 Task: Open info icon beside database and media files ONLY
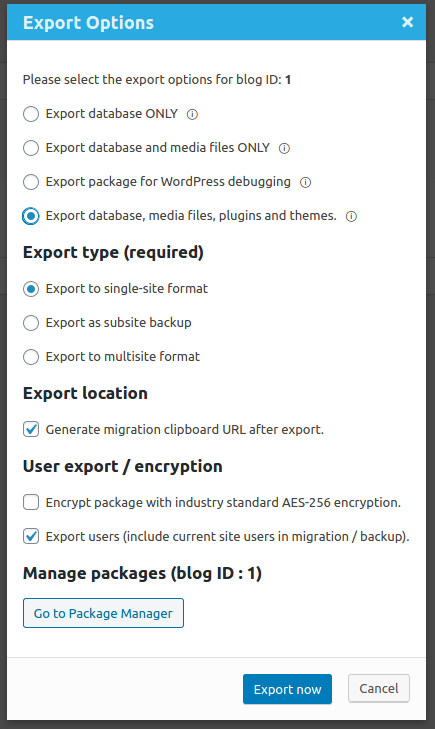pyautogui.click(x=284, y=148)
